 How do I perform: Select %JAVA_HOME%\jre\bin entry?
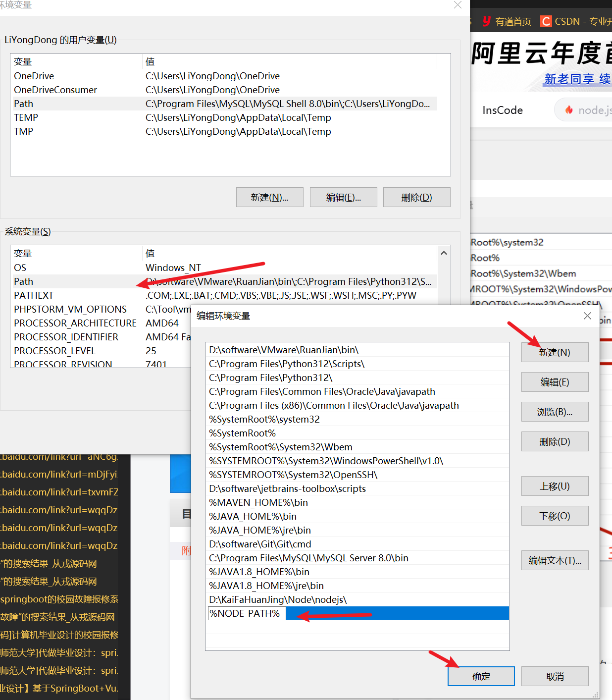357,530
